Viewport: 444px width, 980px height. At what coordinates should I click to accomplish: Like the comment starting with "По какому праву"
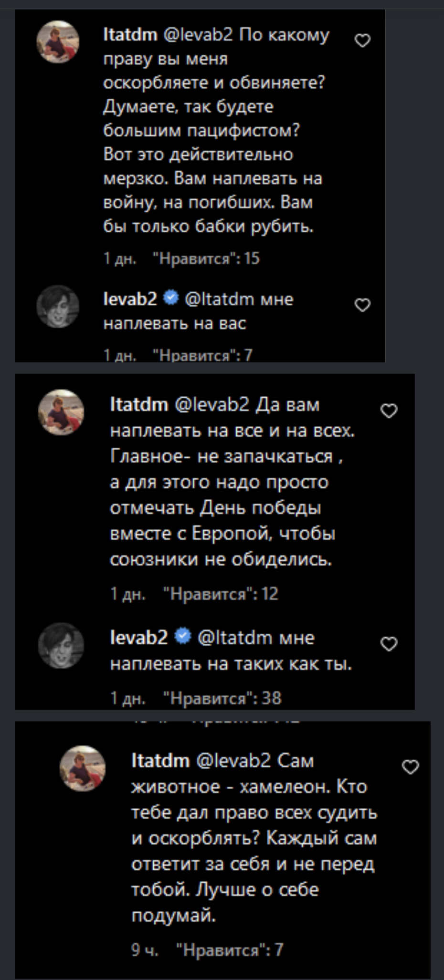point(363,41)
